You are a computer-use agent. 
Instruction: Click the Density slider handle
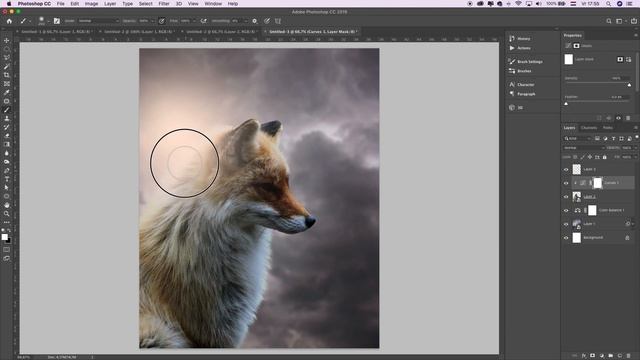tap(629, 85)
